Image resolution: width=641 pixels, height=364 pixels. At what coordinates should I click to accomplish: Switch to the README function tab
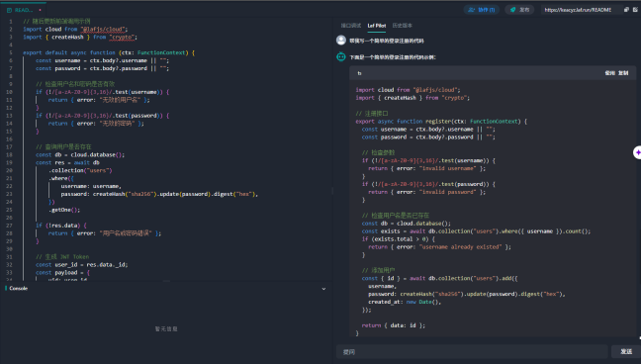point(24,10)
